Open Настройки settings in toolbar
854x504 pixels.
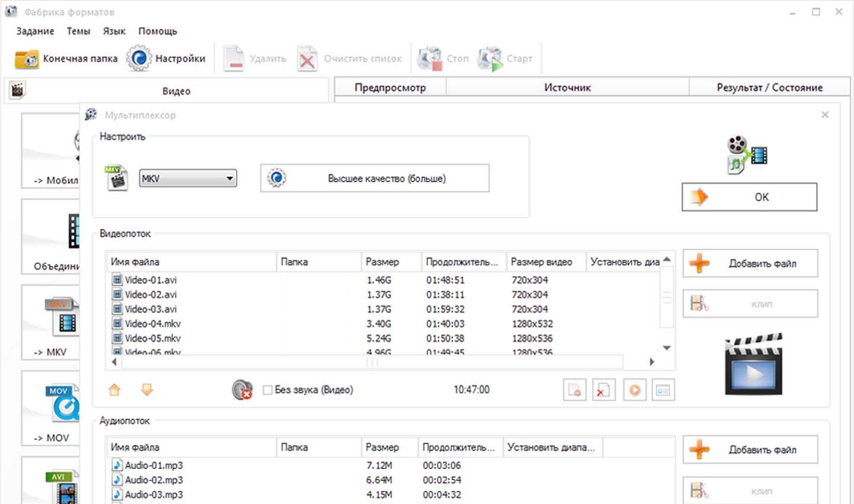click(x=166, y=59)
